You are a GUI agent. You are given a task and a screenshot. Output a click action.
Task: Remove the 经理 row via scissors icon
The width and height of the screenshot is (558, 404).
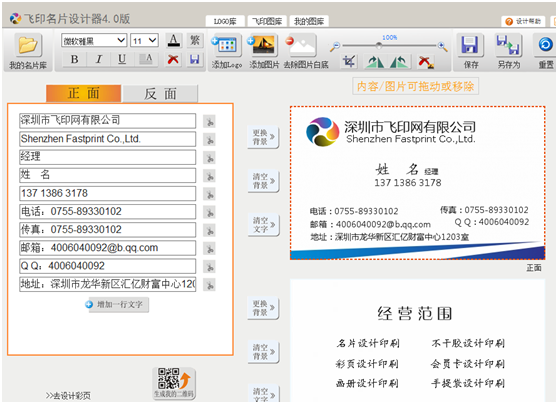(x=209, y=158)
